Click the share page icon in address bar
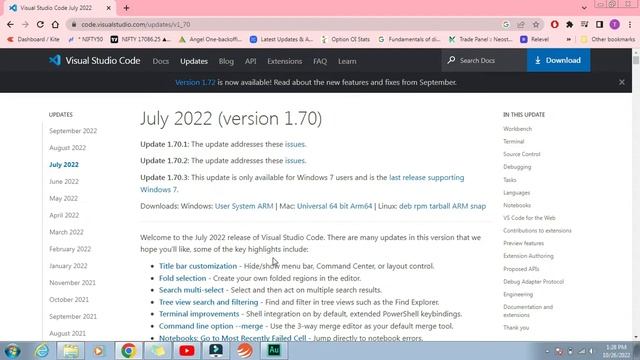Screen dimensions: 640x360 click(521, 24)
